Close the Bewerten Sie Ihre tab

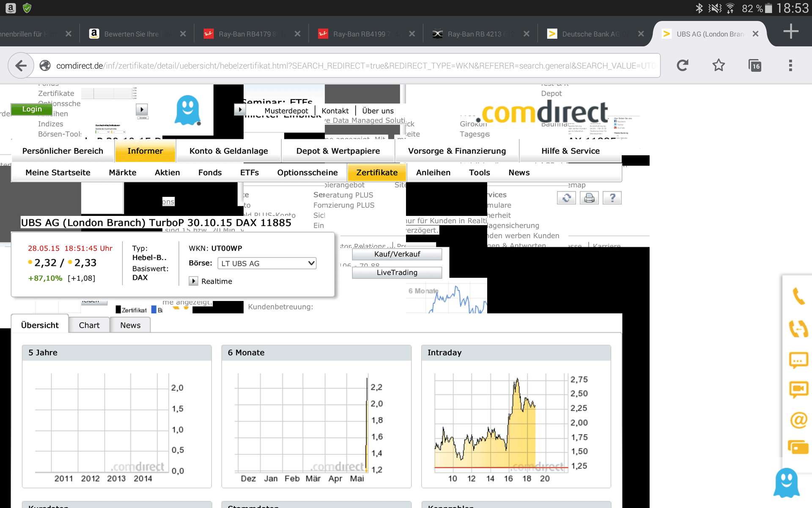pos(183,34)
